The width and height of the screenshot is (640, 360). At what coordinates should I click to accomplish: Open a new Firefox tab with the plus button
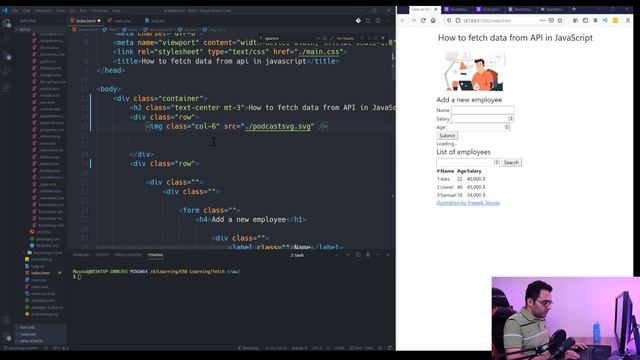pos(574,9)
